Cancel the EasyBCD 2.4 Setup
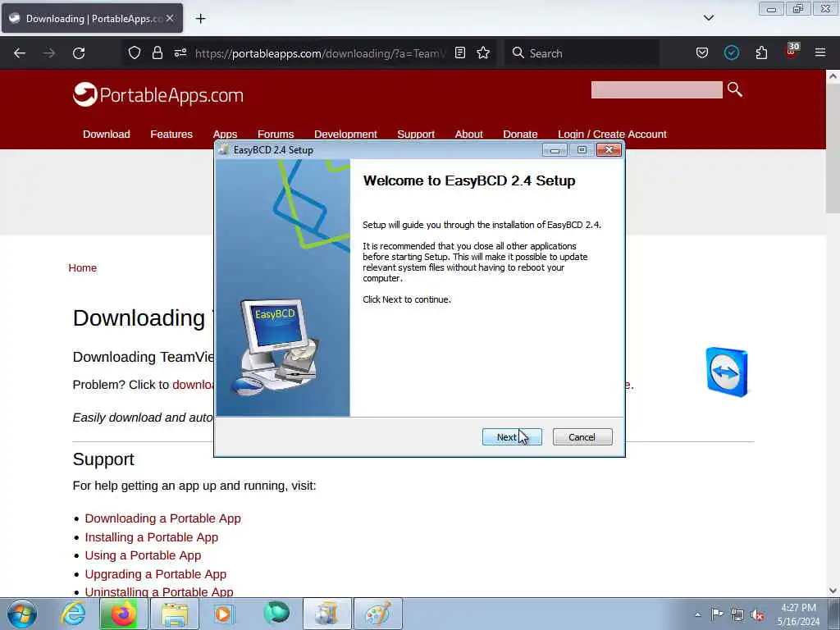 582,437
